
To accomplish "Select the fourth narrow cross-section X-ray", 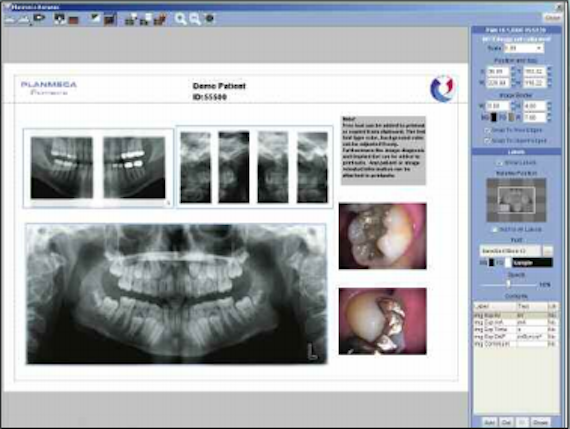I will pyautogui.click(x=312, y=167).
